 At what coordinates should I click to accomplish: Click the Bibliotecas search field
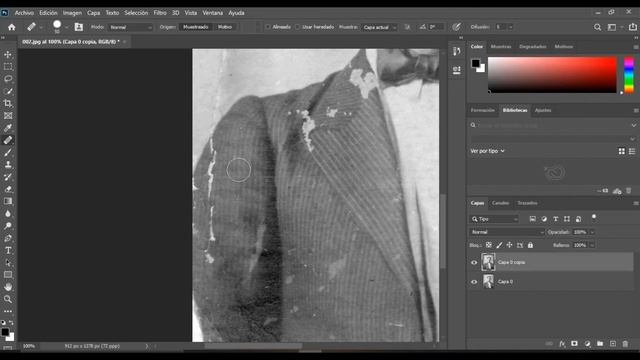(553, 125)
